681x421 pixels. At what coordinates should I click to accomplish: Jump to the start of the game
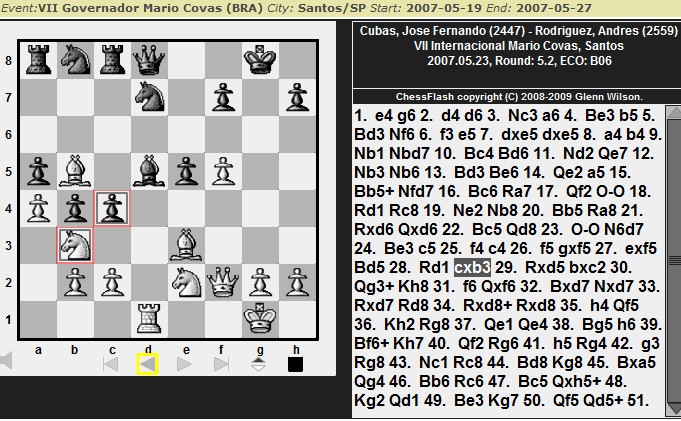click(113, 364)
